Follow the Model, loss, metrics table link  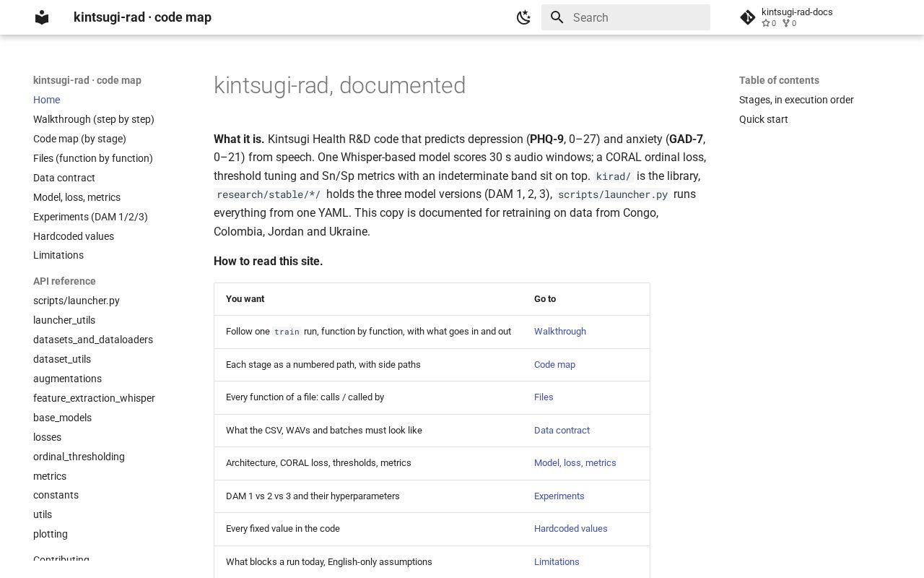coord(575,463)
